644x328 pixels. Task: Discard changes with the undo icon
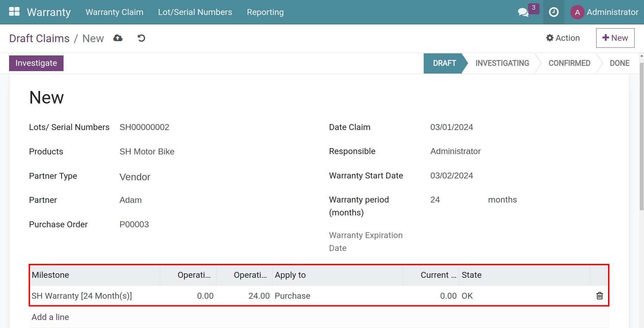[x=141, y=38]
